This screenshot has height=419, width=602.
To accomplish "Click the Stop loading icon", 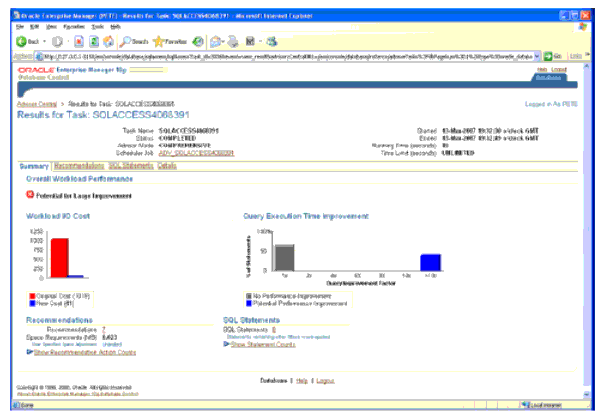I will click(79, 41).
